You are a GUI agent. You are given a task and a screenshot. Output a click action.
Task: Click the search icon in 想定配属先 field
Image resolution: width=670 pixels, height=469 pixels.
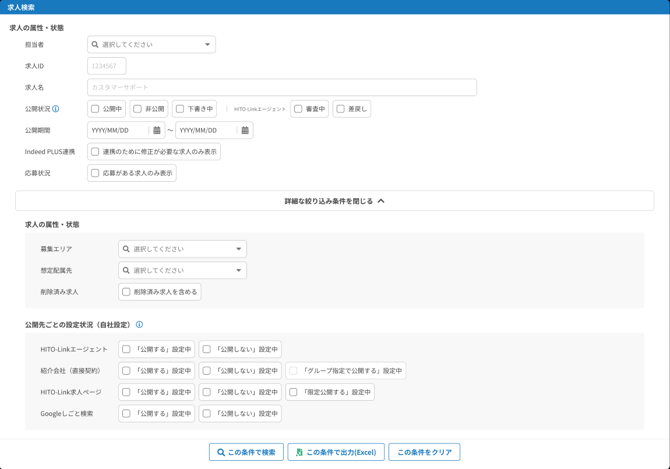coord(126,270)
